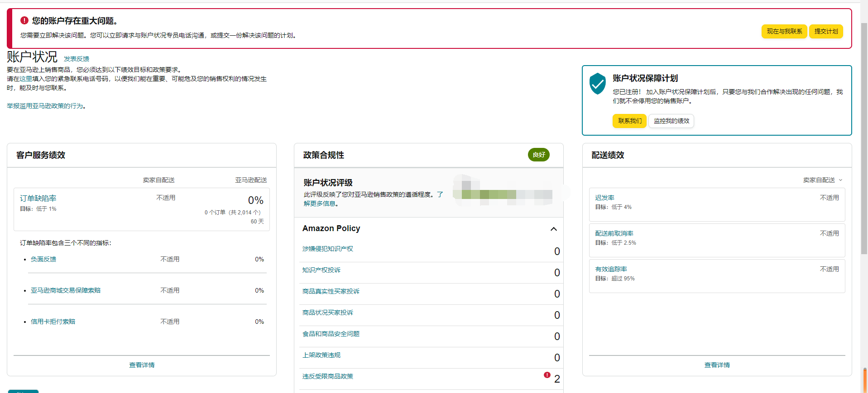Click the blue shield checkmark icon
The height and width of the screenshot is (393, 868).
[598, 84]
